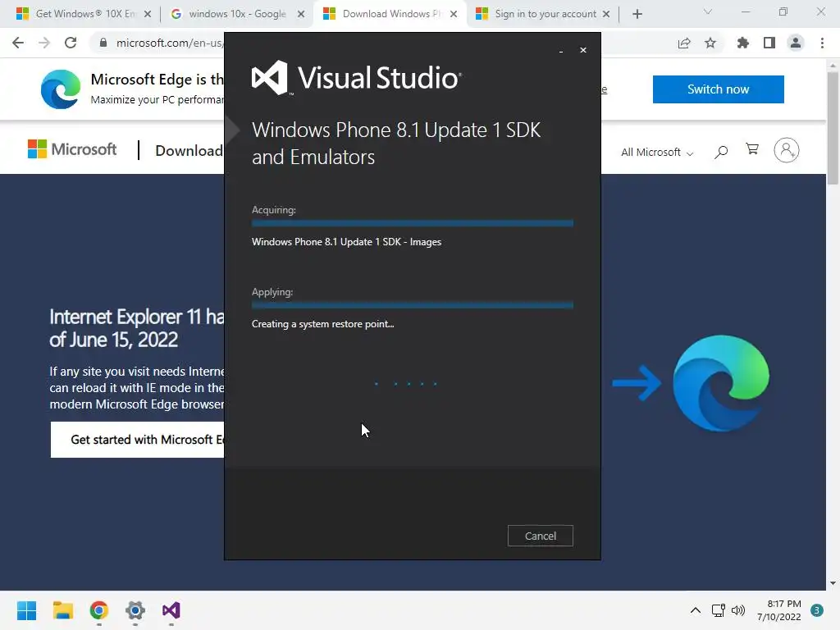The height and width of the screenshot is (630, 840).
Task: Bookmark this page with the star
Action: point(710,43)
